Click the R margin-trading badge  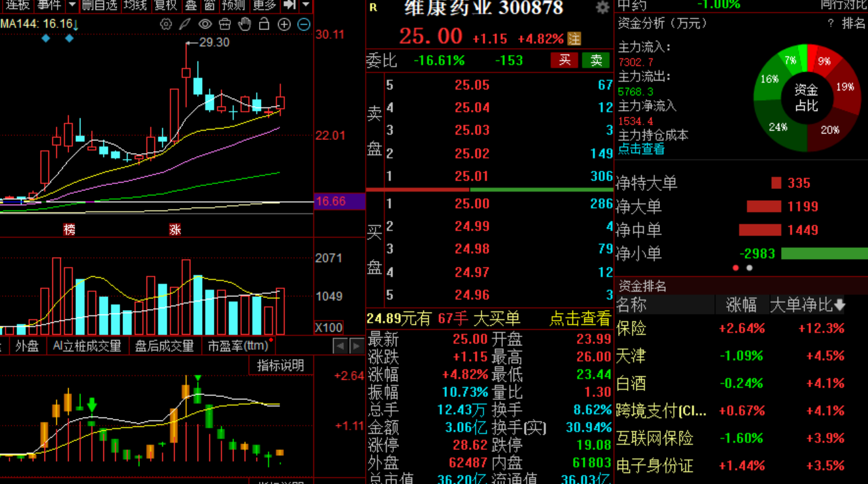click(x=373, y=7)
